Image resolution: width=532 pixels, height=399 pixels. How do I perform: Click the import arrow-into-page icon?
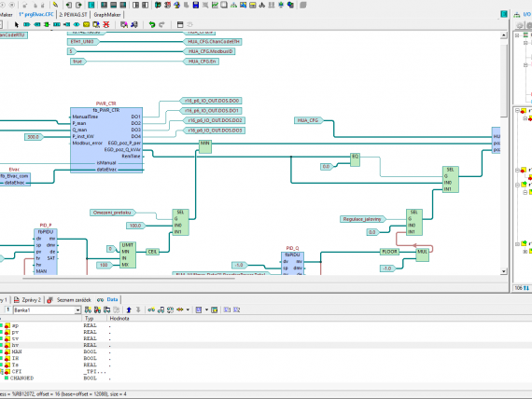pyautogui.click(x=69, y=5)
